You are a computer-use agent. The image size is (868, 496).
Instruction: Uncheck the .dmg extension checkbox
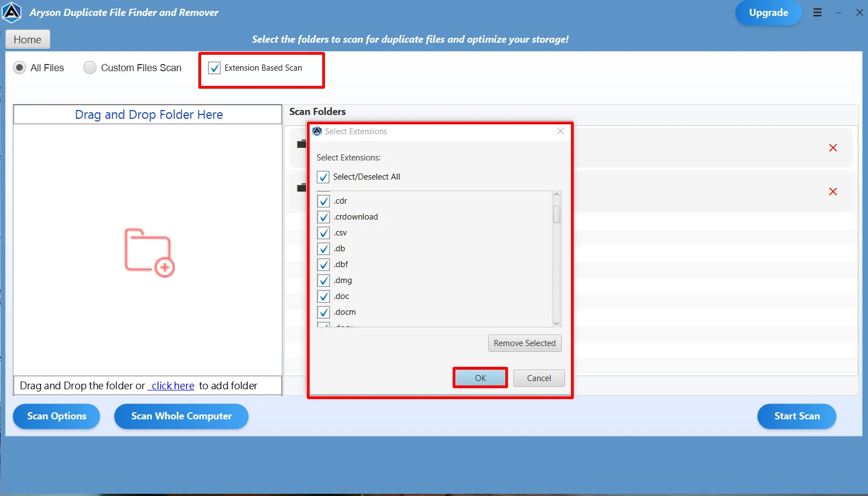[324, 280]
